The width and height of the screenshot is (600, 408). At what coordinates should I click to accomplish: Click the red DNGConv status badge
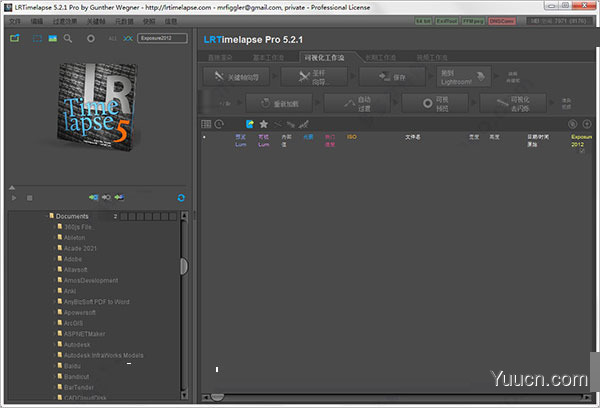502,21
